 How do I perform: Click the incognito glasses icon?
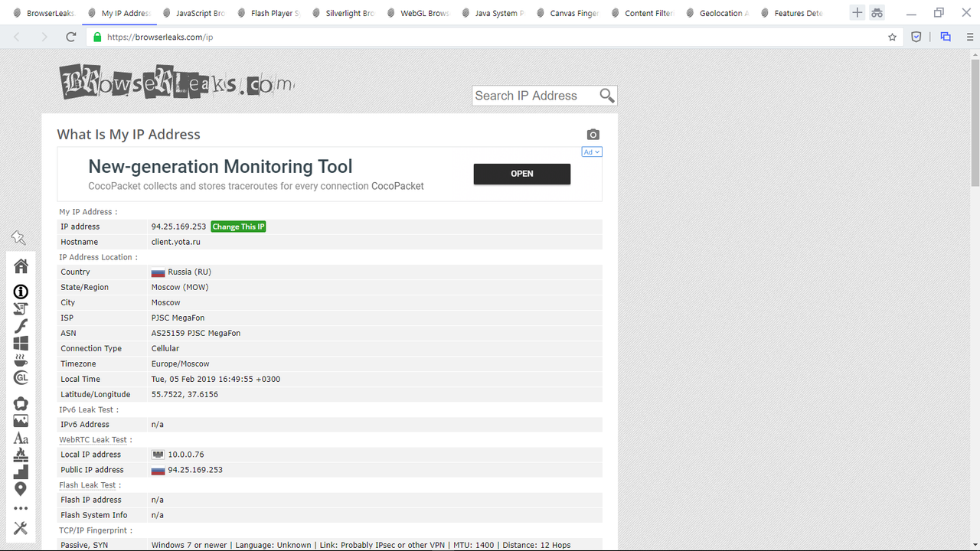click(877, 13)
